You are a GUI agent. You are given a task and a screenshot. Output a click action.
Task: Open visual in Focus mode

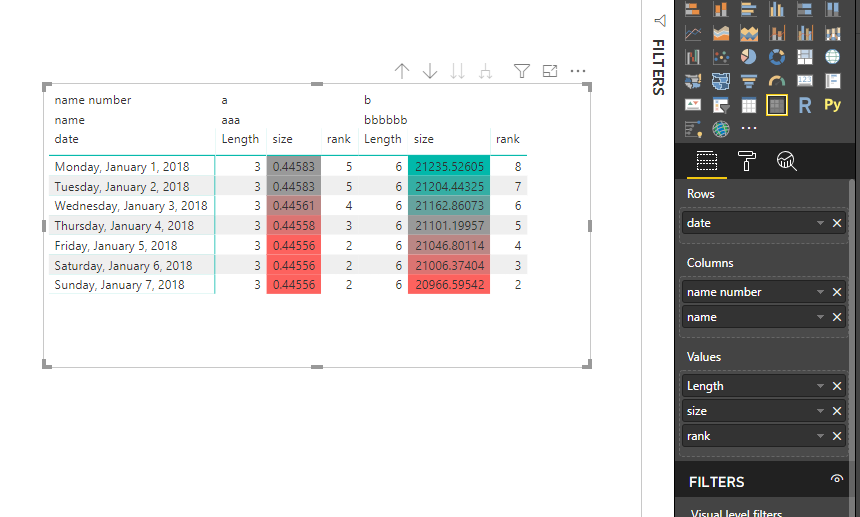point(550,71)
